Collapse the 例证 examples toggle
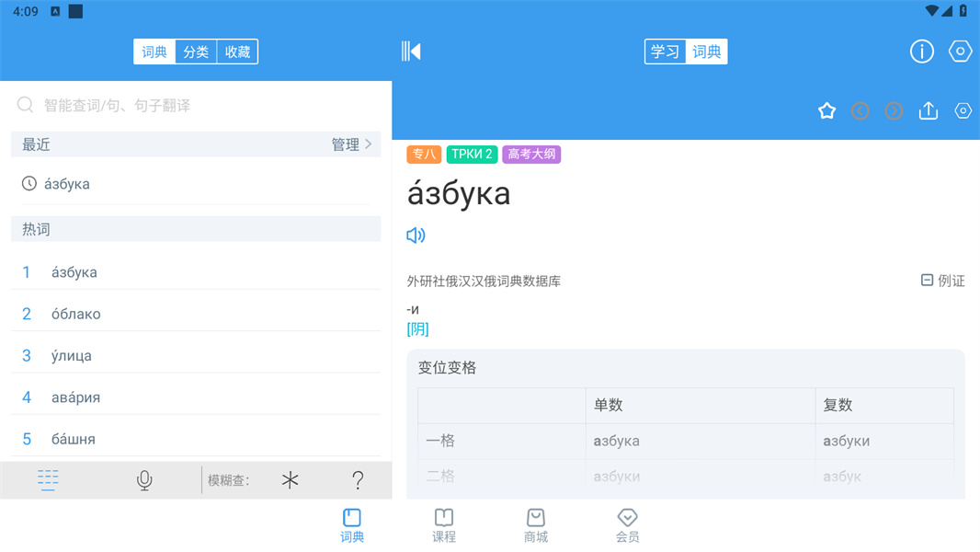 pyautogui.click(x=942, y=281)
